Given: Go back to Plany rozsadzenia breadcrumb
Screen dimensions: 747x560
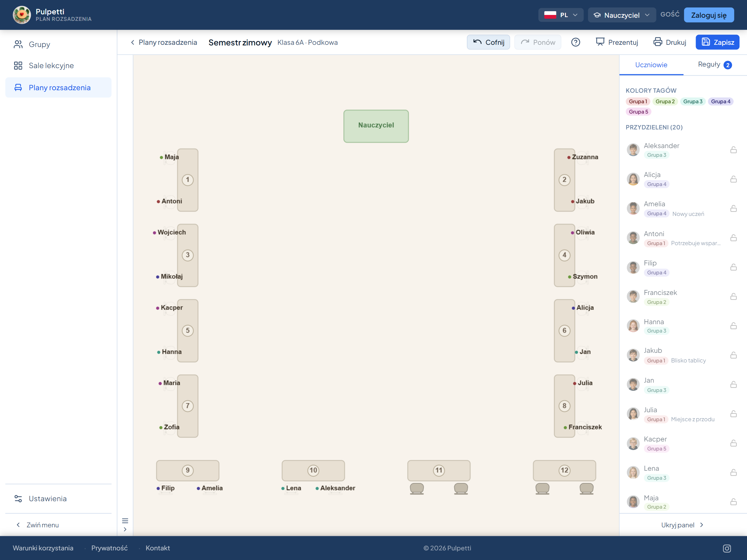Looking at the screenshot, I should click(164, 42).
